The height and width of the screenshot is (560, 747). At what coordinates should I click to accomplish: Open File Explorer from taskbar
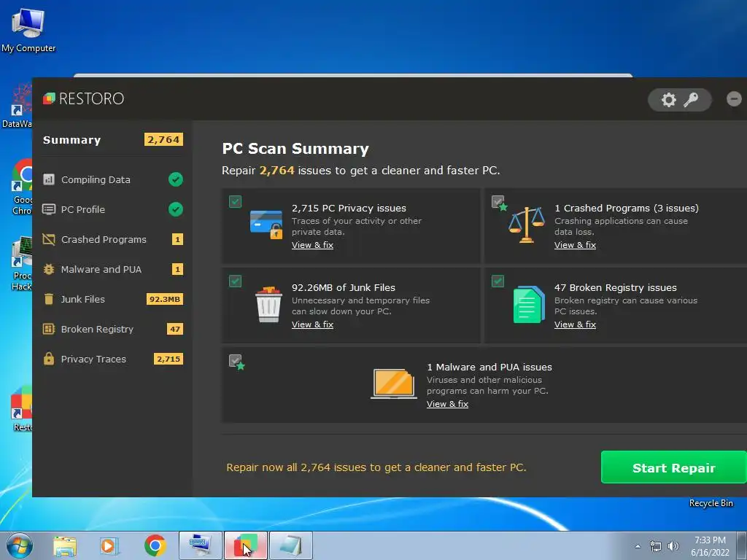(65, 546)
